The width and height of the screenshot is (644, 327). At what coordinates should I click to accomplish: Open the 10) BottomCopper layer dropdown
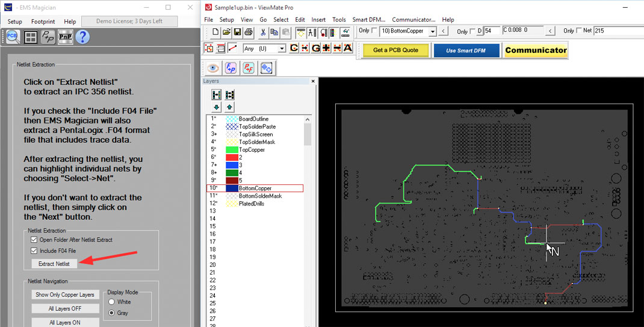point(433,31)
